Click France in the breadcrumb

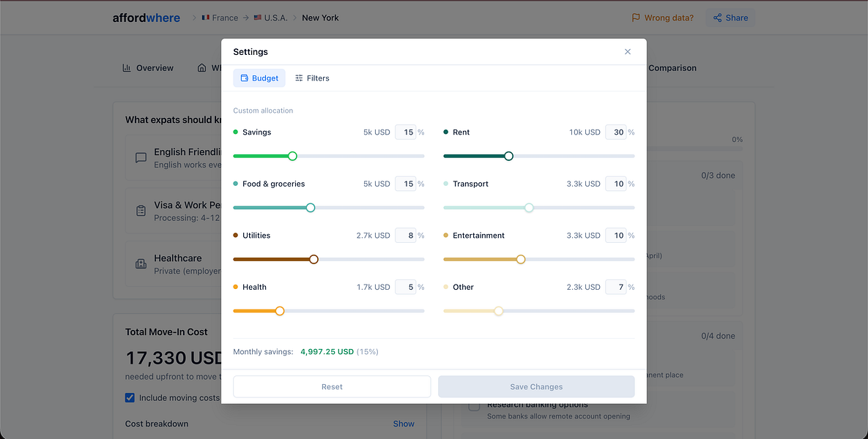220,18
